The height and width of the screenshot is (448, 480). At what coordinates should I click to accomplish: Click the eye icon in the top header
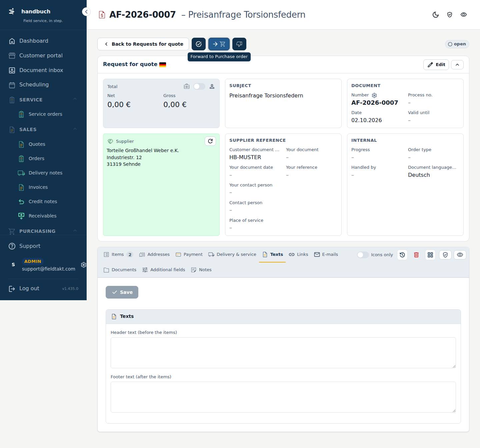[x=464, y=15]
